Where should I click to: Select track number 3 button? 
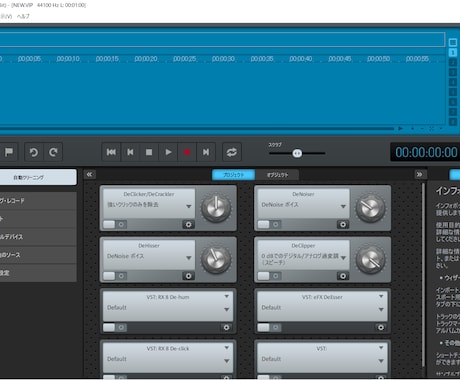click(453, 72)
